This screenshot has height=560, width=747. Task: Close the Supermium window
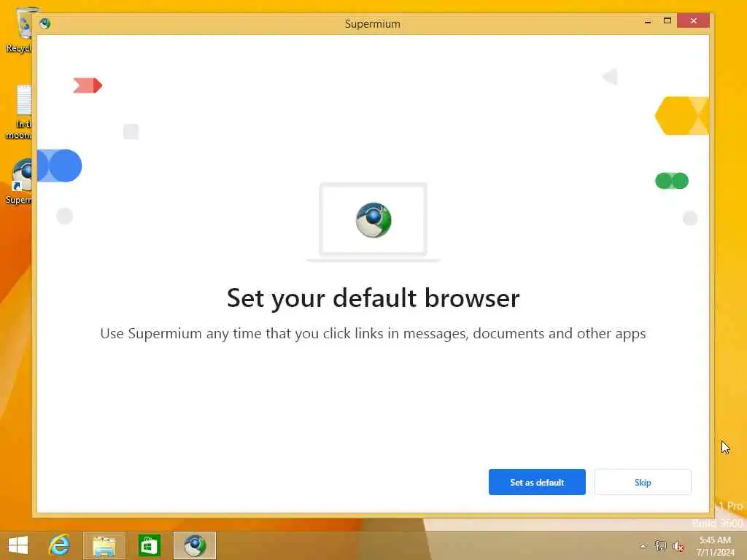pyautogui.click(x=693, y=21)
